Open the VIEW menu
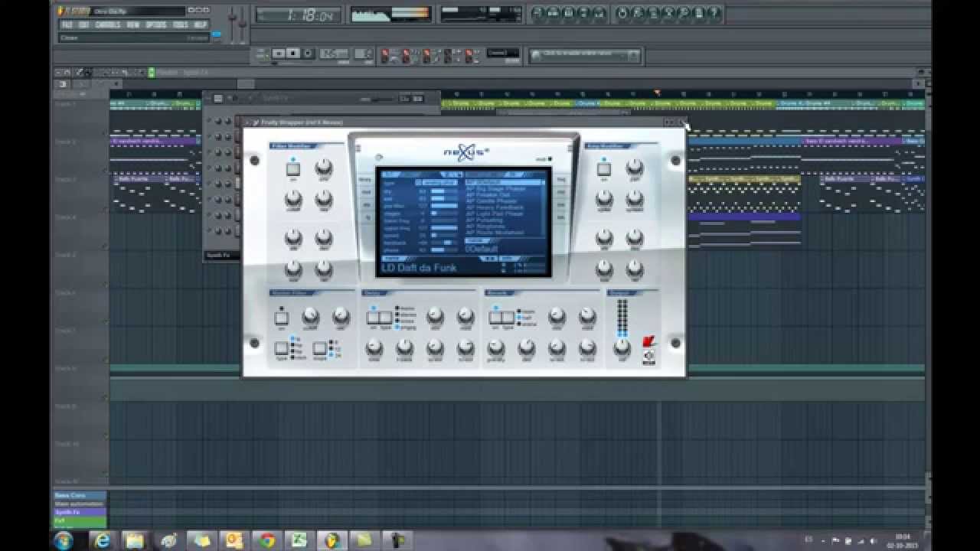Viewport: 980px width, 551px height. coord(133,24)
